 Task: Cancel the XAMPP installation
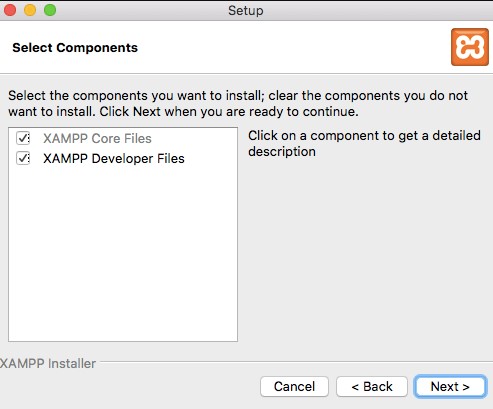294,387
